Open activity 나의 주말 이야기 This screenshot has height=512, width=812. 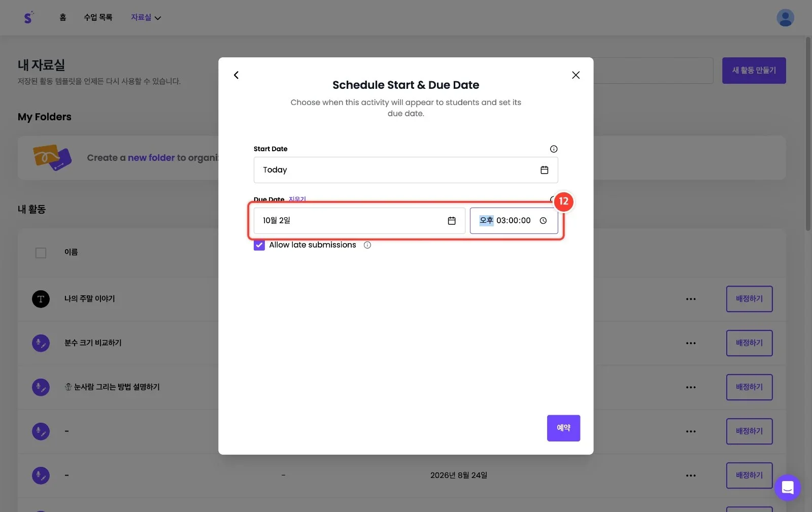pyautogui.click(x=90, y=299)
